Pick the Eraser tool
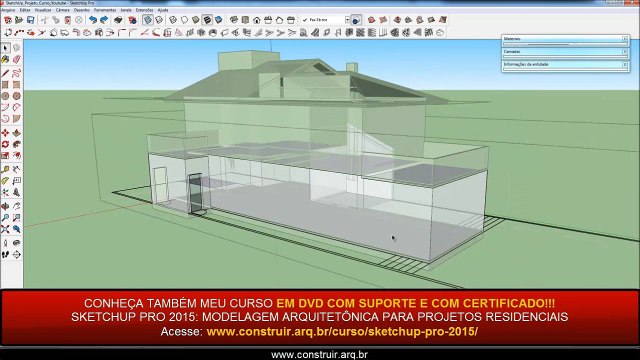Image resolution: width=640 pixels, height=360 pixels. click(16, 59)
